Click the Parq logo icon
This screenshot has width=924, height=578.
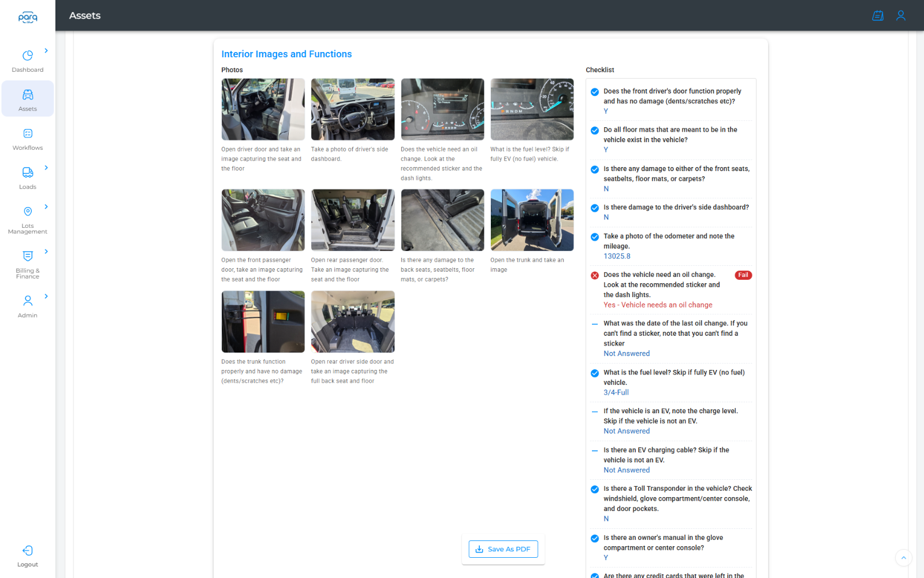[x=28, y=17]
